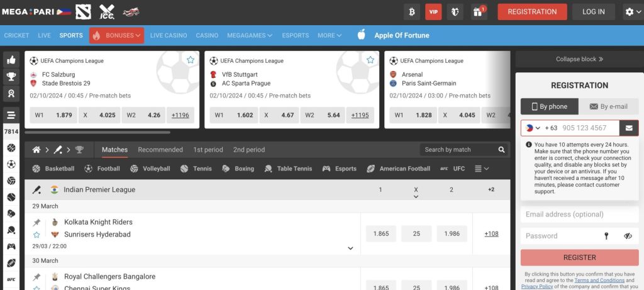The image size is (644, 290).
Task: Open the VIP cashback icon
Action: 433,12
